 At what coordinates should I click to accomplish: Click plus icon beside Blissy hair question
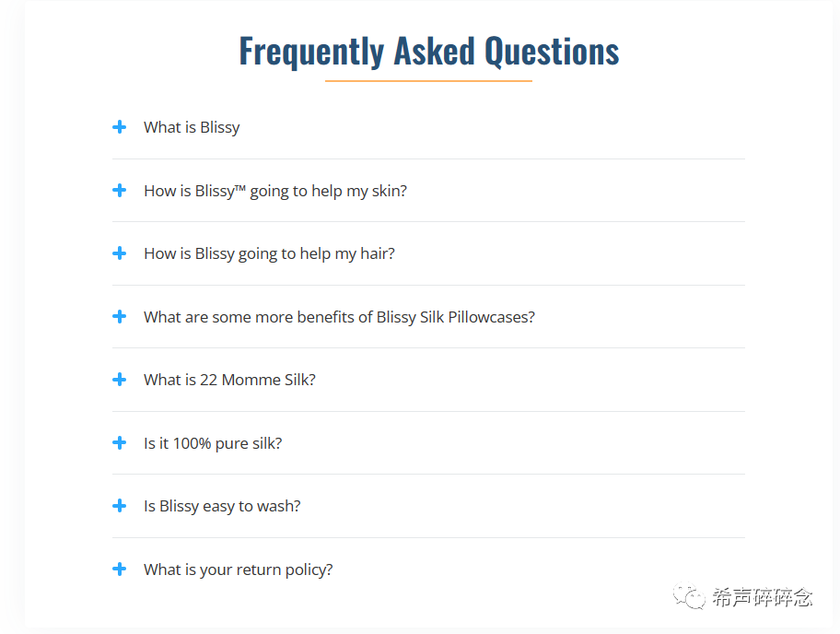tap(120, 253)
